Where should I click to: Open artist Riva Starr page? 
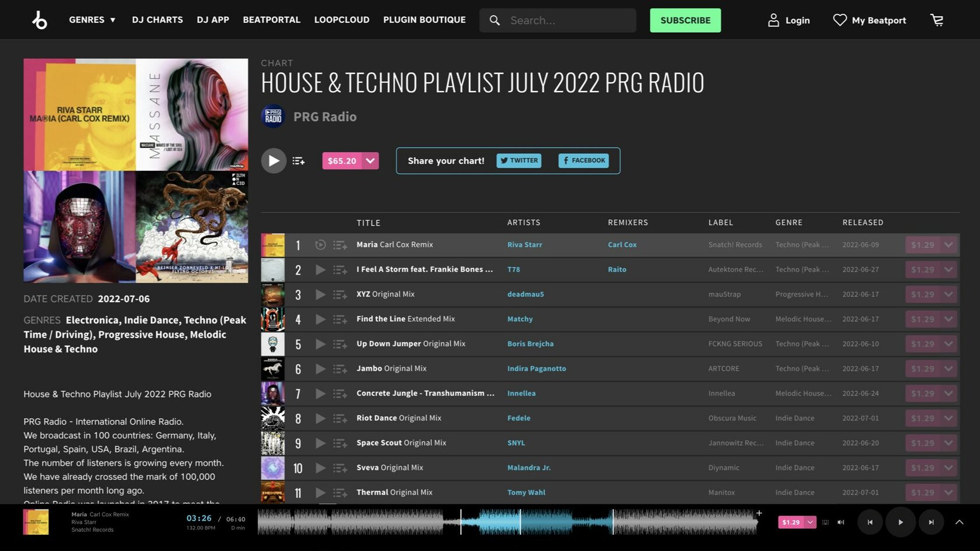[525, 245]
